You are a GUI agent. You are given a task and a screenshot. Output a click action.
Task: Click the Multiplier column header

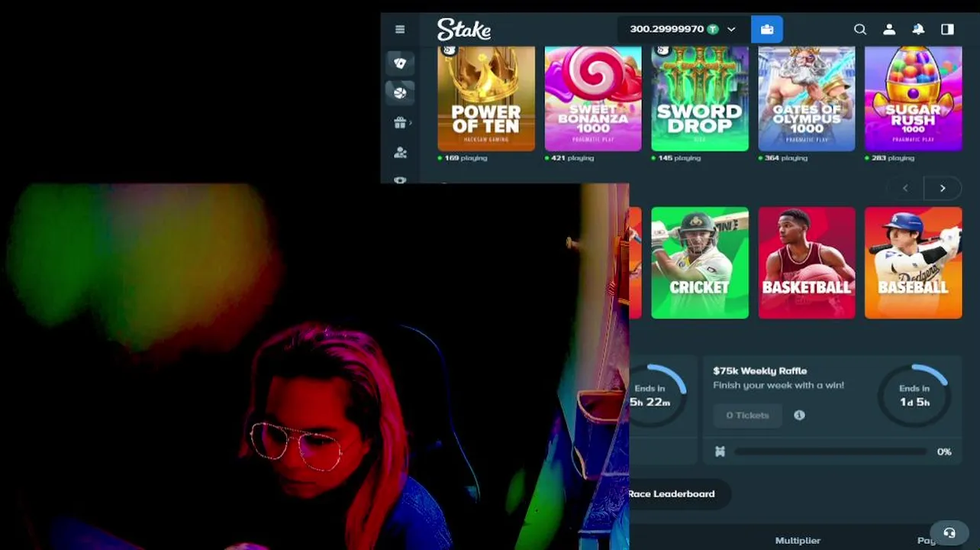coord(798,540)
